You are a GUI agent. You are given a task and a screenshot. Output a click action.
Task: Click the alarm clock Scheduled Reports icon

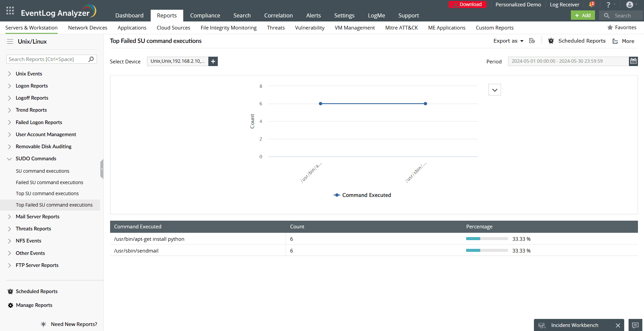[x=551, y=41]
